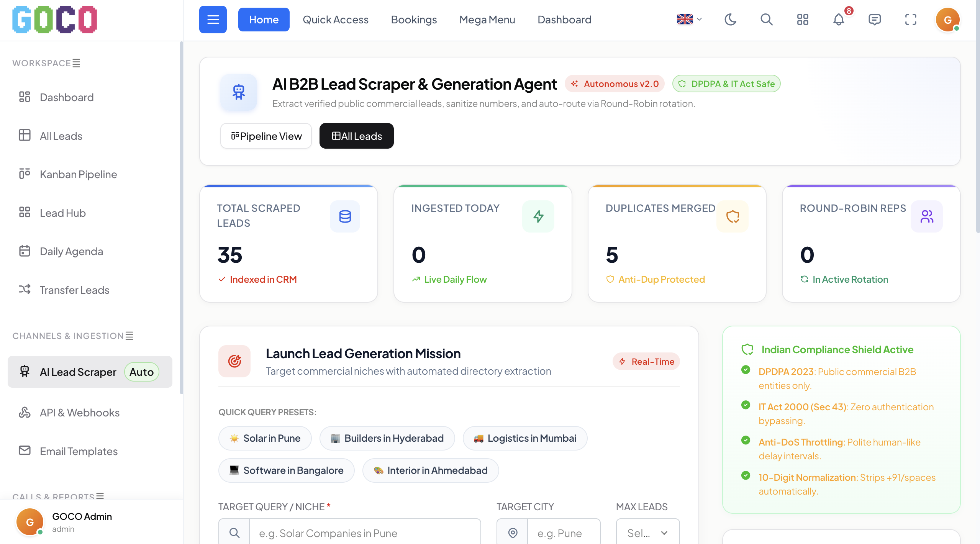The image size is (980, 544).
Task: Click the In Active Rotation status text
Action: click(851, 279)
